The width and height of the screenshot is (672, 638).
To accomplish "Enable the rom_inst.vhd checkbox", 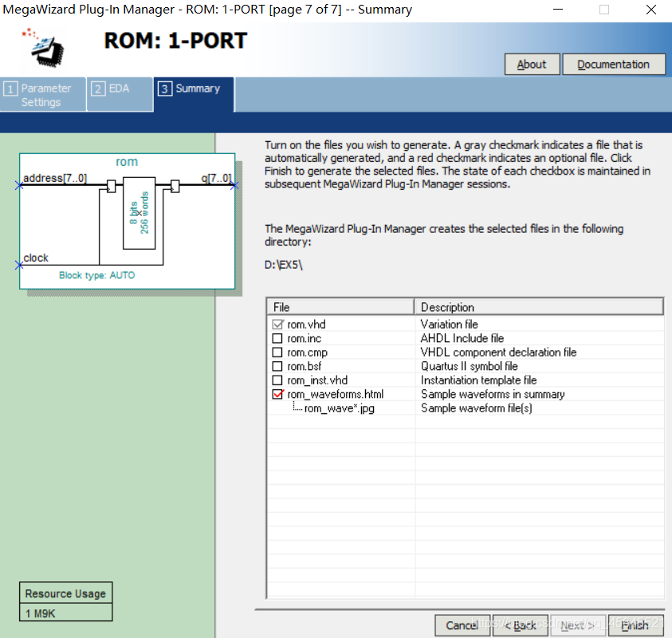I will [x=277, y=380].
